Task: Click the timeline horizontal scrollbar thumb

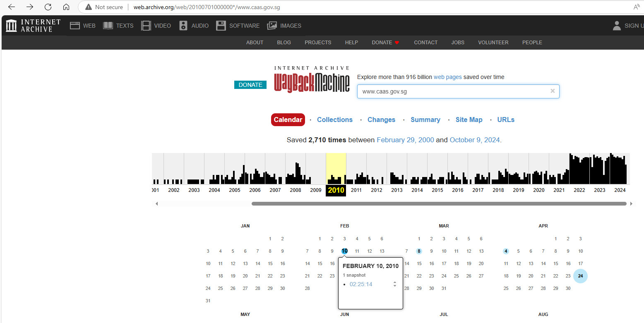Action: pos(439,203)
